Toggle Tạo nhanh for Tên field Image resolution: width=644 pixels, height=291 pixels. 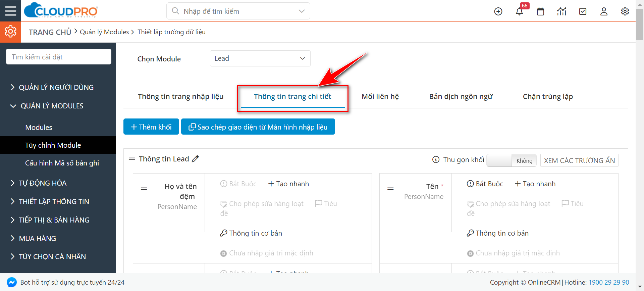tap(535, 184)
